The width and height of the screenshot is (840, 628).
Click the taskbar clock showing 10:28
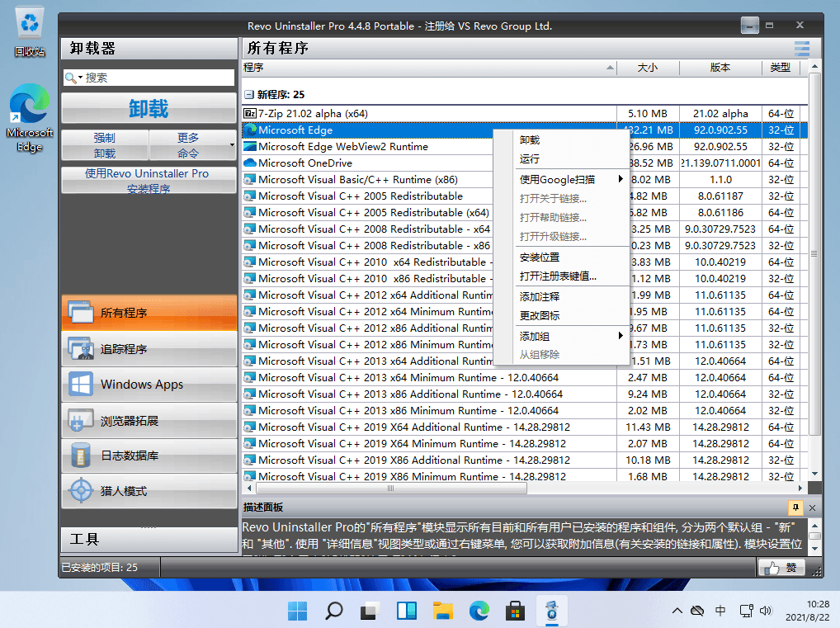click(x=807, y=611)
